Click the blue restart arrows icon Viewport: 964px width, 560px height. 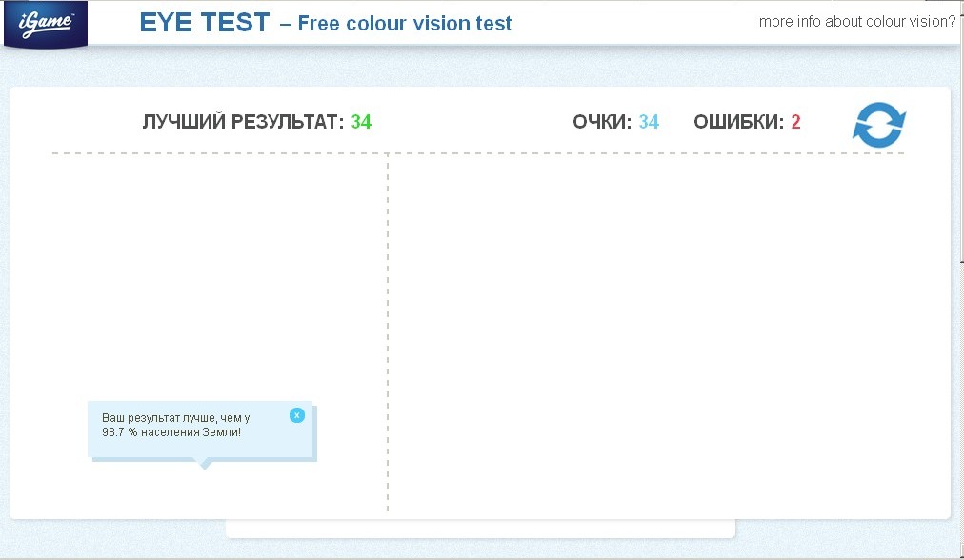coord(879,124)
